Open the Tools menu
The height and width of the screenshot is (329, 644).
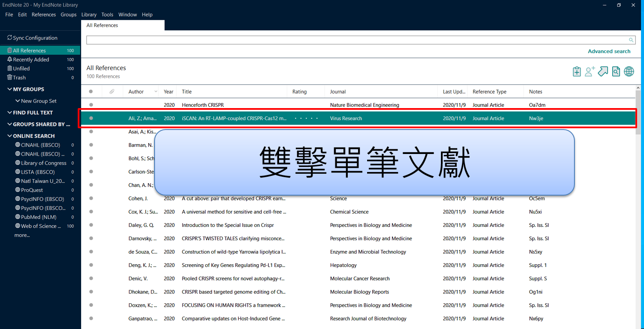(x=107, y=15)
